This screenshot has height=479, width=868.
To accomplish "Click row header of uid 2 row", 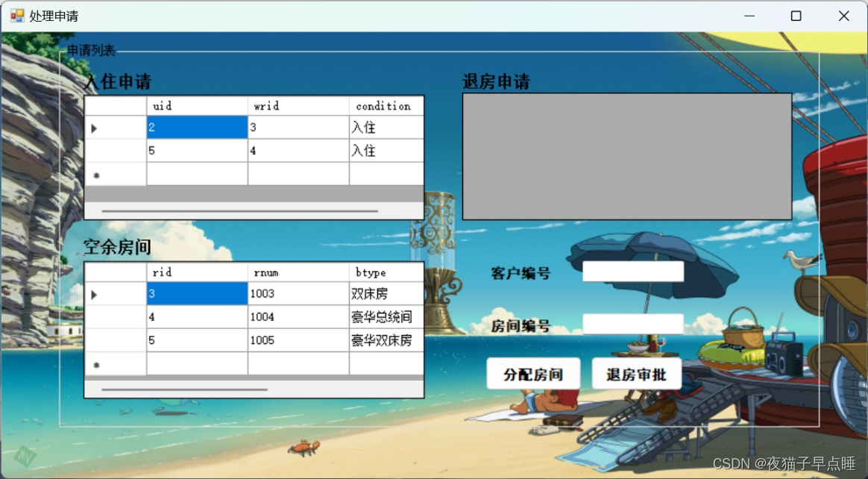I will (x=116, y=128).
